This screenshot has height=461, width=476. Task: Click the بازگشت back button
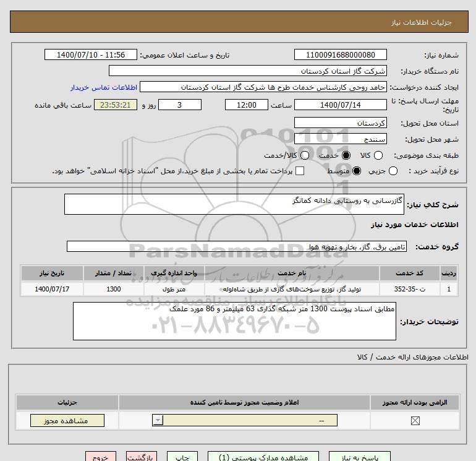142,457
